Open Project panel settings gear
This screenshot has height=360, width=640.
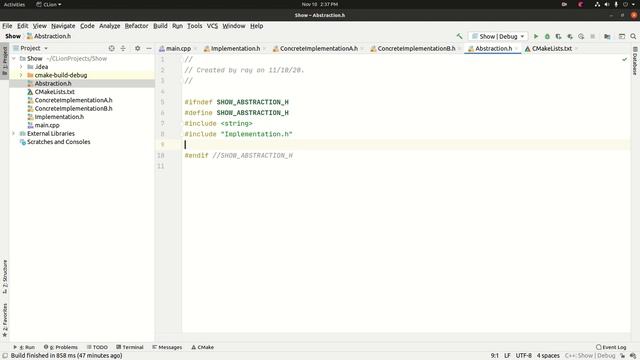[138, 48]
